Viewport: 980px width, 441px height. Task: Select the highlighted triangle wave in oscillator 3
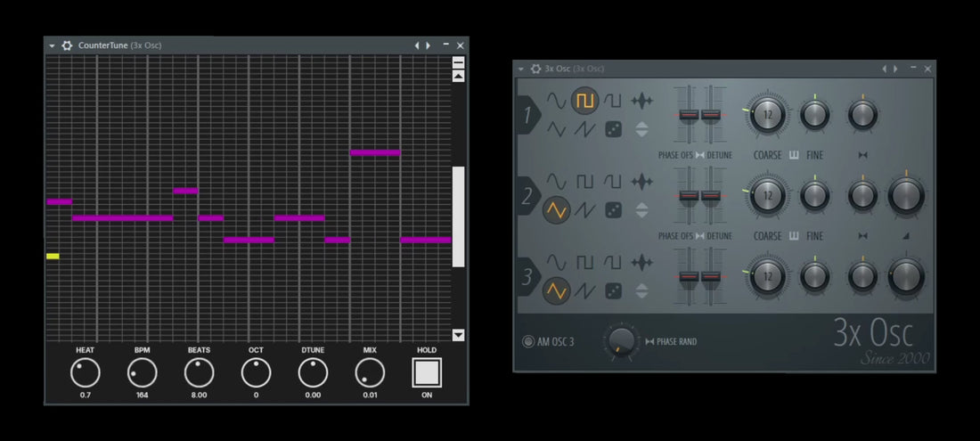(x=556, y=290)
